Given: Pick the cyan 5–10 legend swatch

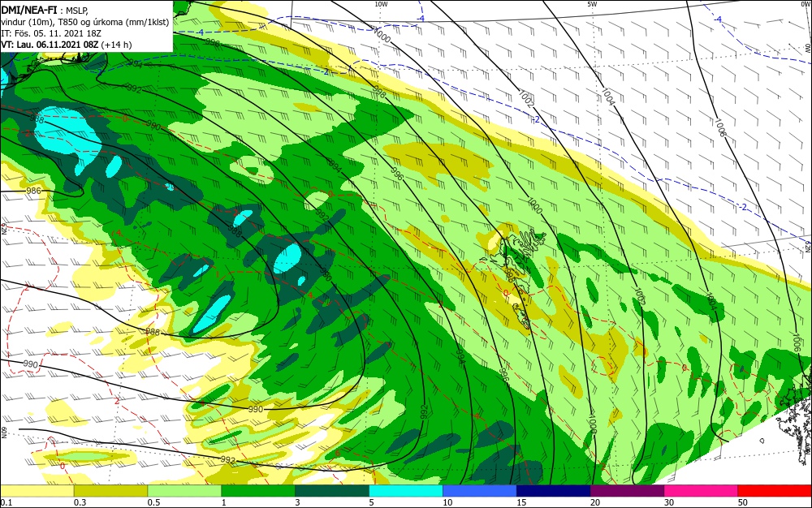Looking at the screenshot, I should 406,491.
